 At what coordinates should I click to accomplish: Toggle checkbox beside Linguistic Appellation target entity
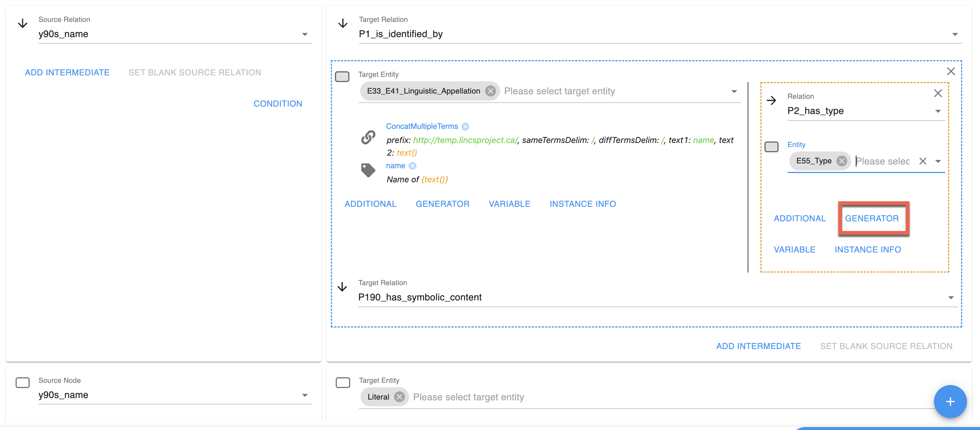342,76
